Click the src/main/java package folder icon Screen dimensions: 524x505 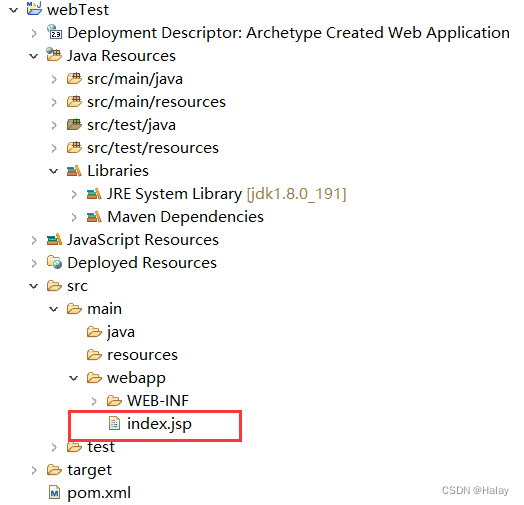[74, 79]
